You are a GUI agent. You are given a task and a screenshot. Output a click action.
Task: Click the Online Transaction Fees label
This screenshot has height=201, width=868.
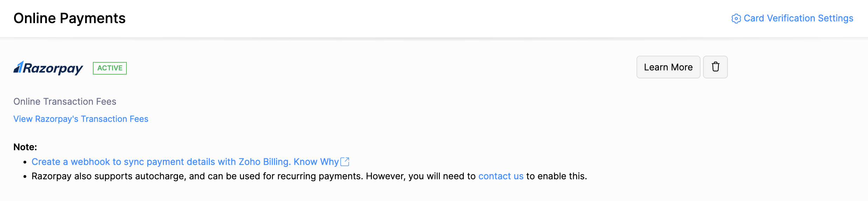[65, 102]
